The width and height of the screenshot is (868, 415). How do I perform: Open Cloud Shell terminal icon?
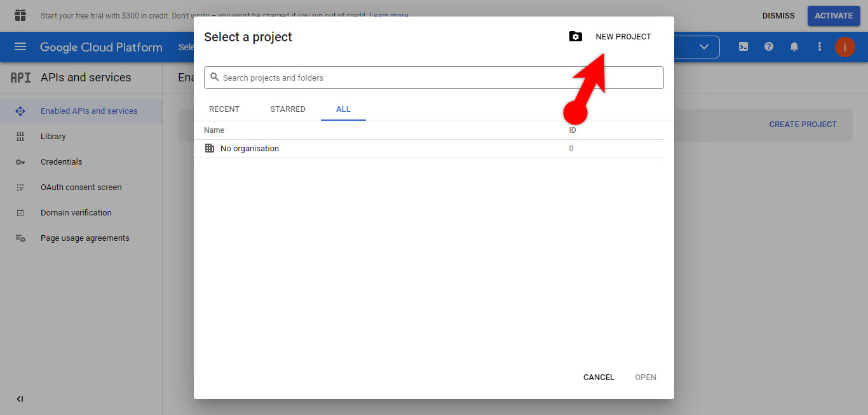743,46
